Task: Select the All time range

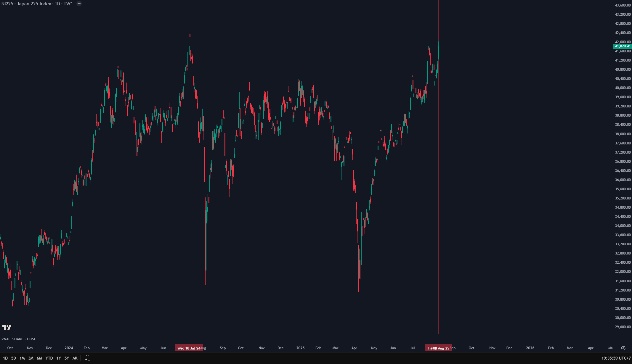Action: 75,358
